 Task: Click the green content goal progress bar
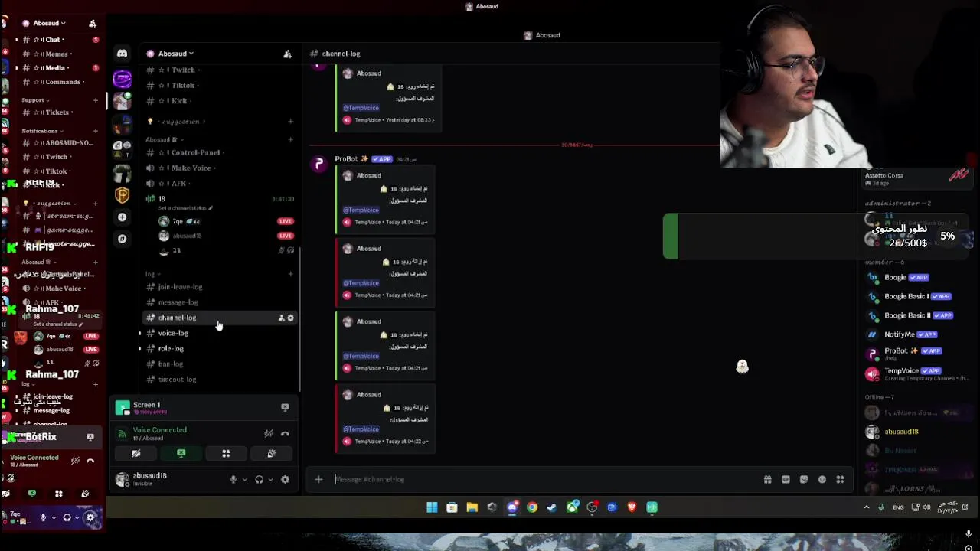pyautogui.click(x=670, y=236)
